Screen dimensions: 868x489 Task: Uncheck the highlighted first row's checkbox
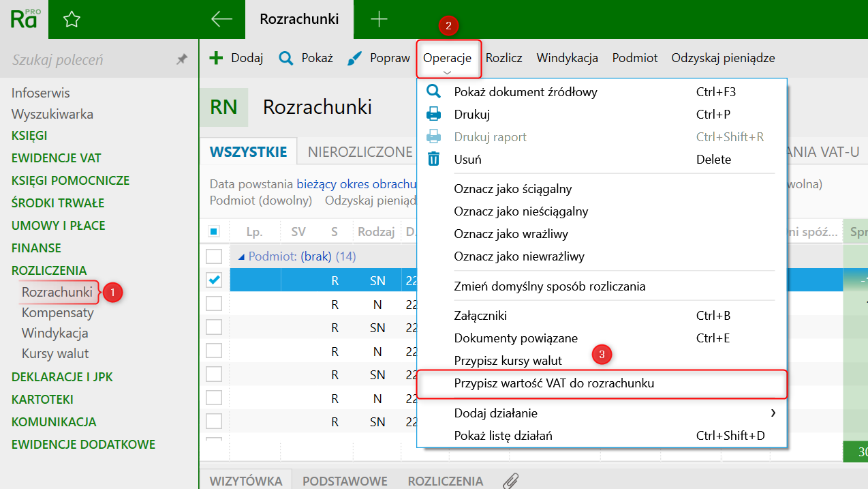click(214, 280)
